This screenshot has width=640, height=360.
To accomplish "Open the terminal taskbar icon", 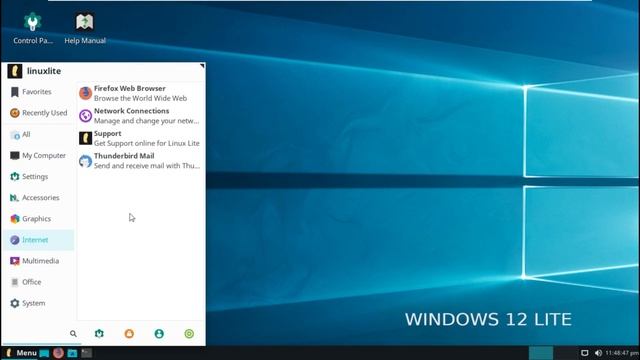I will point(87,353).
